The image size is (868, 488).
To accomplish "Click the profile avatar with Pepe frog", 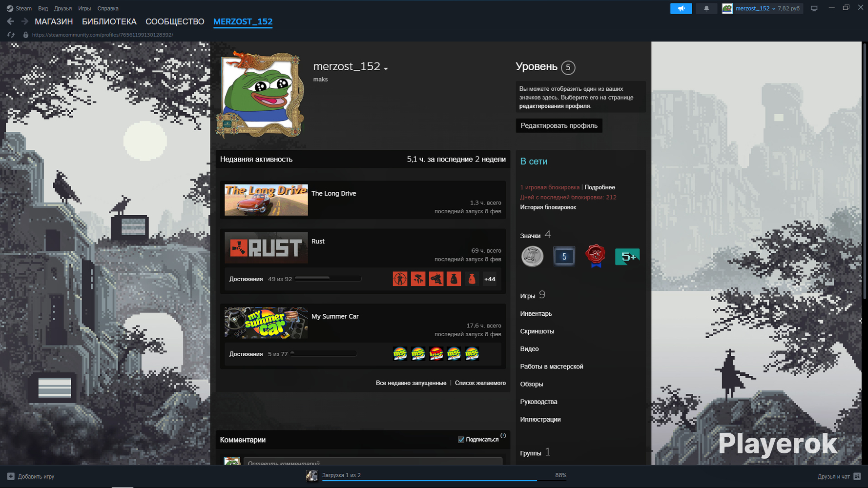I will tap(261, 95).
